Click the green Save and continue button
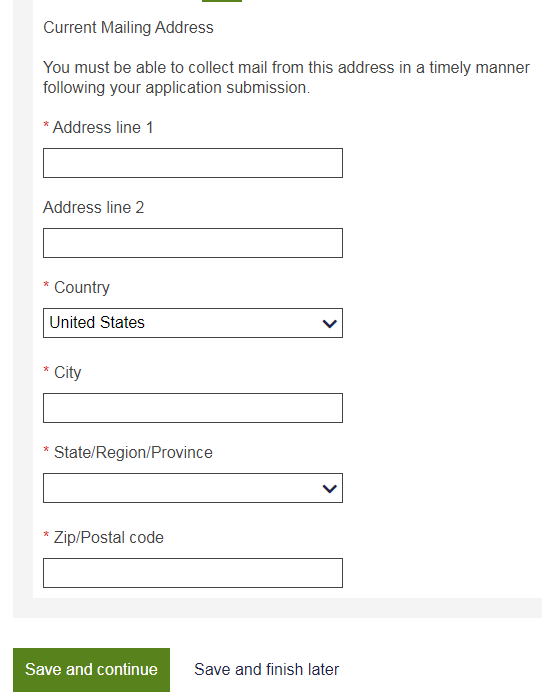This screenshot has height=699, width=542. 91,670
